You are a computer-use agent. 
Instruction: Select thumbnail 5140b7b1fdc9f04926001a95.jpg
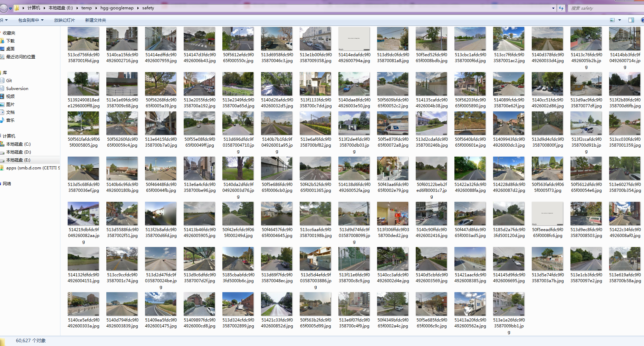(277, 123)
